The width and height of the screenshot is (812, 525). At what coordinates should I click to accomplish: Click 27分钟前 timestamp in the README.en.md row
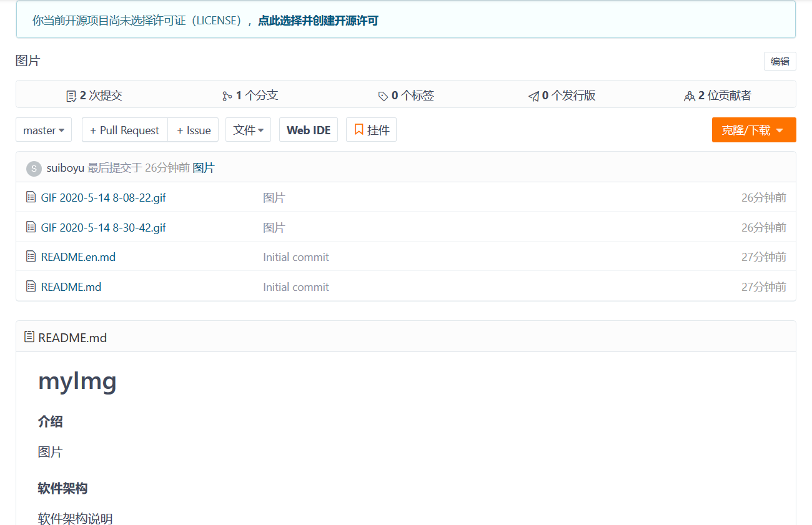coord(763,257)
